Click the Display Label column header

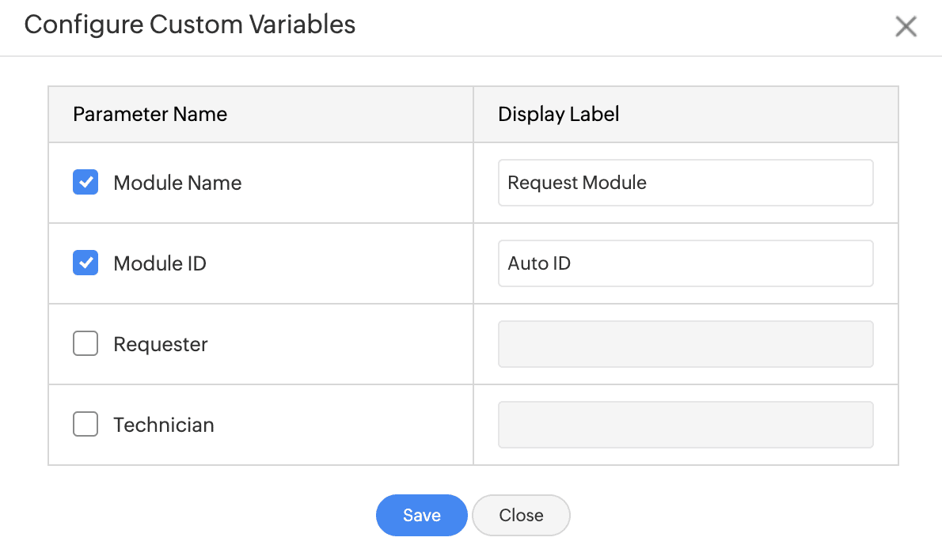pyautogui.click(x=559, y=114)
